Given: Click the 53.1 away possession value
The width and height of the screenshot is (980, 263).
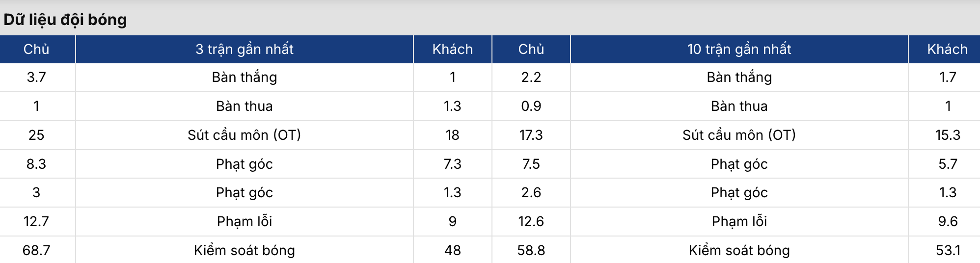Looking at the screenshot, I should pos(948,250).
